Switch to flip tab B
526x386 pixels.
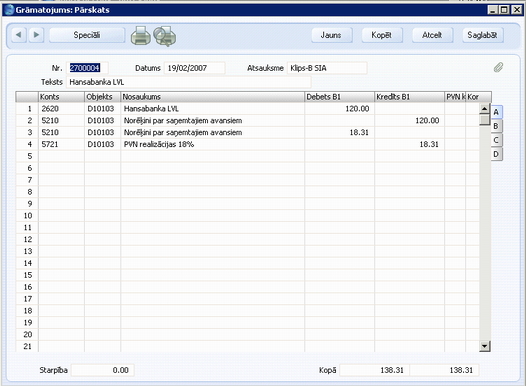(x=496, y=126)
